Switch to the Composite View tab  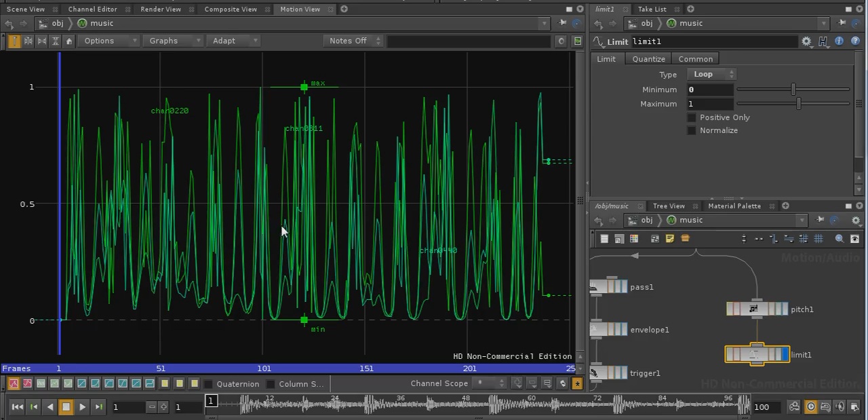click(x=231, y=9)
